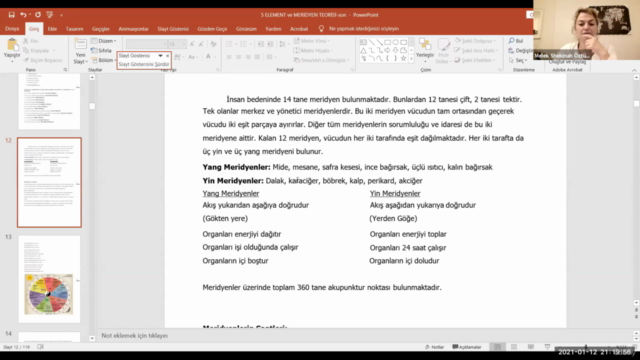Screen dimensions: 640x360
Task: Open the Seç select dropdown
Action: pyautogui.click(x=518, y=60)
